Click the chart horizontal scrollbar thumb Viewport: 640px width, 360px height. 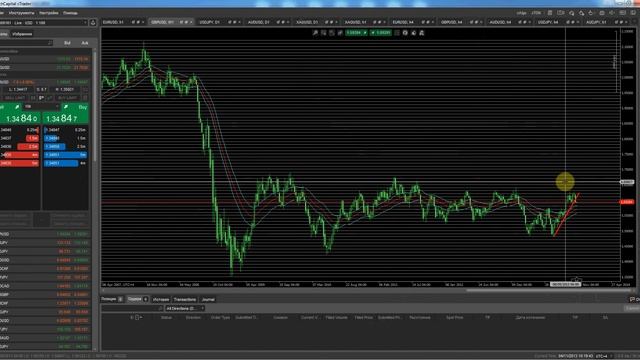(549, 291)
